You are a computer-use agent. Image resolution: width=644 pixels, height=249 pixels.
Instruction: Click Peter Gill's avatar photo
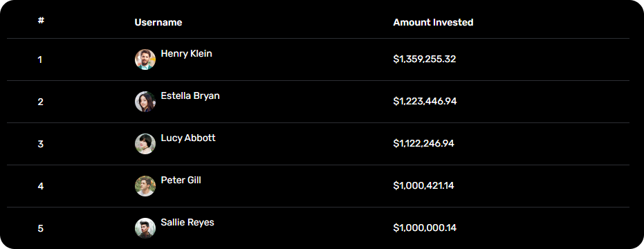tap(145, 186)
